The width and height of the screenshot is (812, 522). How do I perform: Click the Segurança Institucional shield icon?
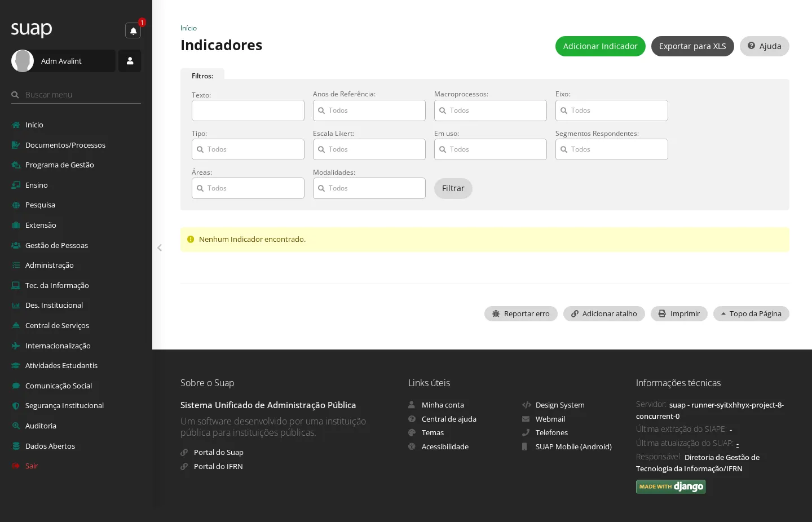(16, 405)
